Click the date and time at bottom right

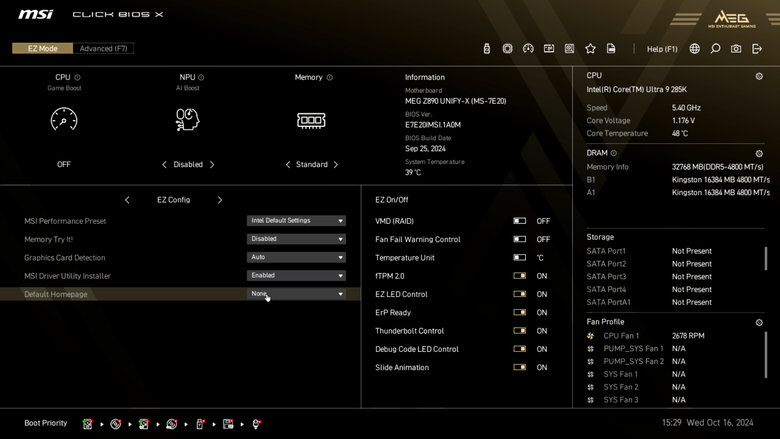click(707, 423)
